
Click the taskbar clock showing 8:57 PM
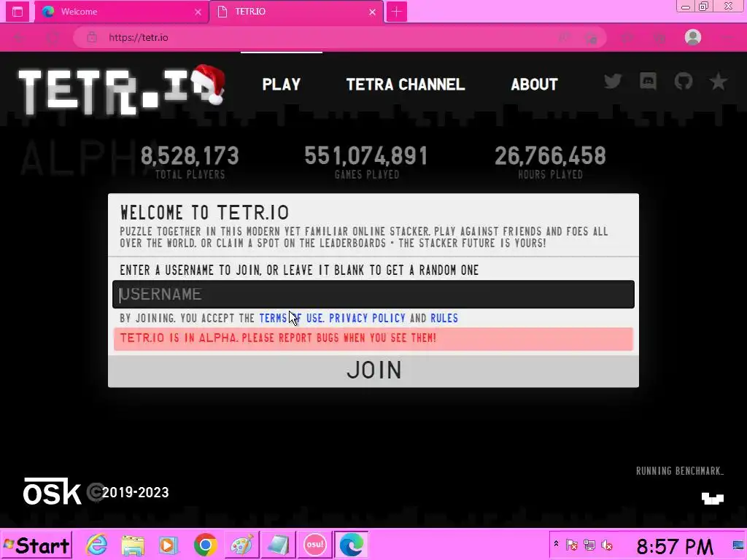[x=675, y=546]
